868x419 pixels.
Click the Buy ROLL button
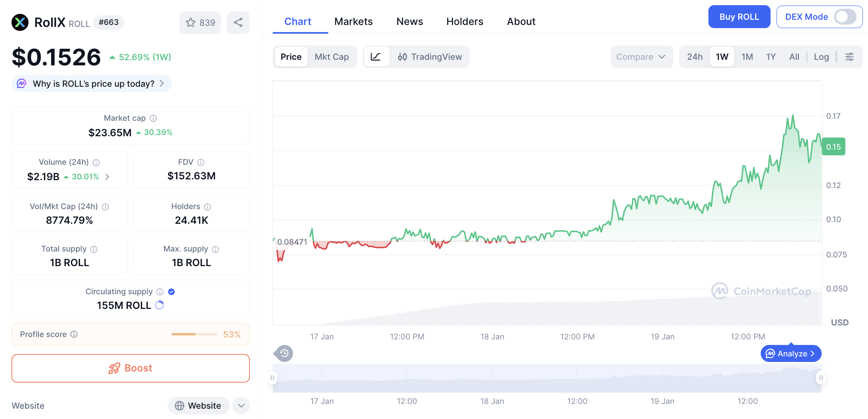(x=739, y=17)
